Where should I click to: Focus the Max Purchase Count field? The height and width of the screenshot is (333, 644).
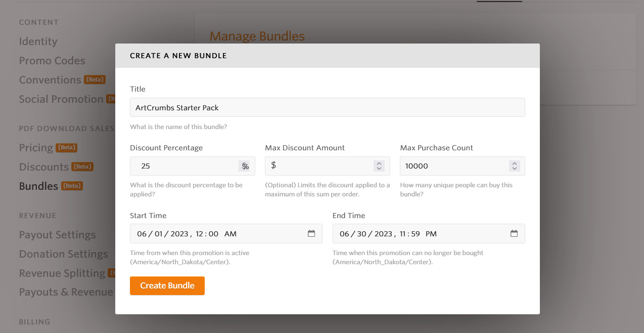[x=463, y=166]
